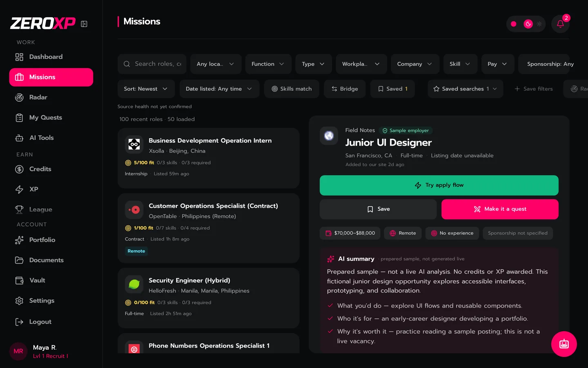
Task: Click the No experience chip
Action: (452, 233)
